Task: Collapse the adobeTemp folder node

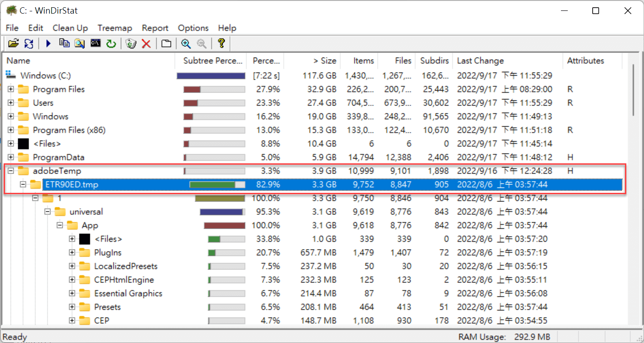Action: click(11, 171)
